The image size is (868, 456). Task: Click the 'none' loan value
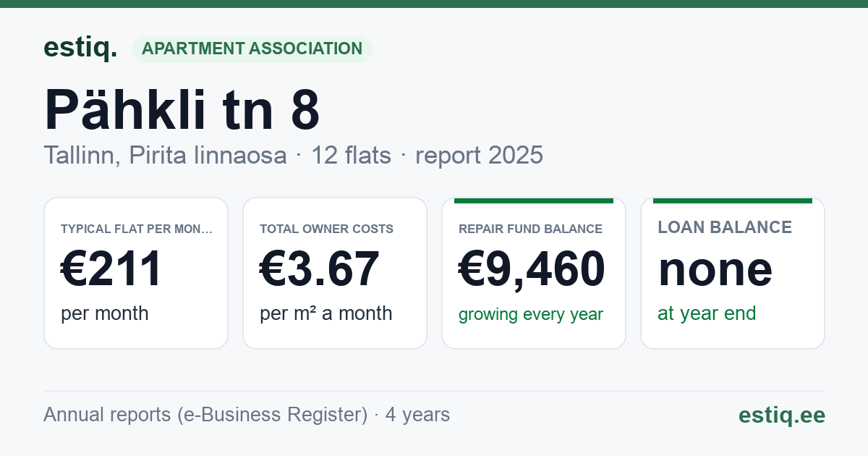pos(715,269)
